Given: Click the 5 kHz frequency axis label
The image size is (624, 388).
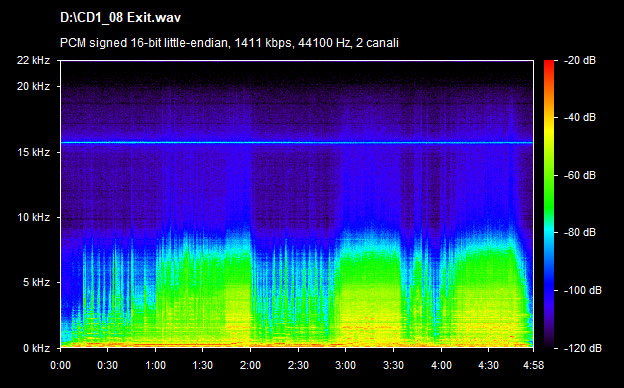Looking at the screenshot, I should [x=36, y=283].
